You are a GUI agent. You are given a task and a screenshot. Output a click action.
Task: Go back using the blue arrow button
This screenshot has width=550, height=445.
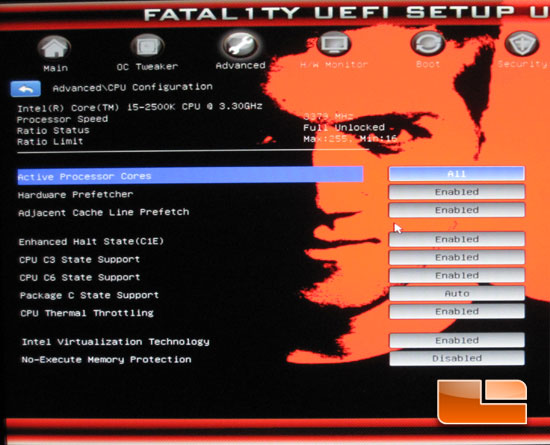26,89
